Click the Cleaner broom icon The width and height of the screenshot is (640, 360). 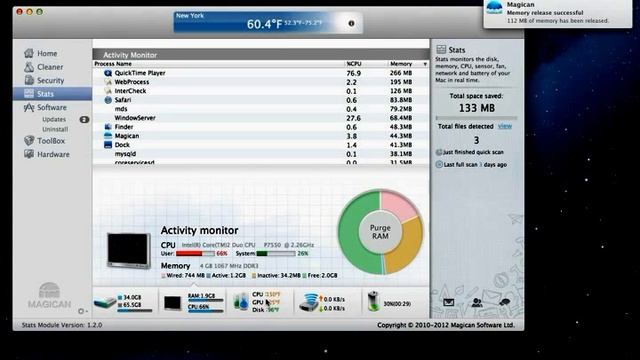tap(29, 67)
